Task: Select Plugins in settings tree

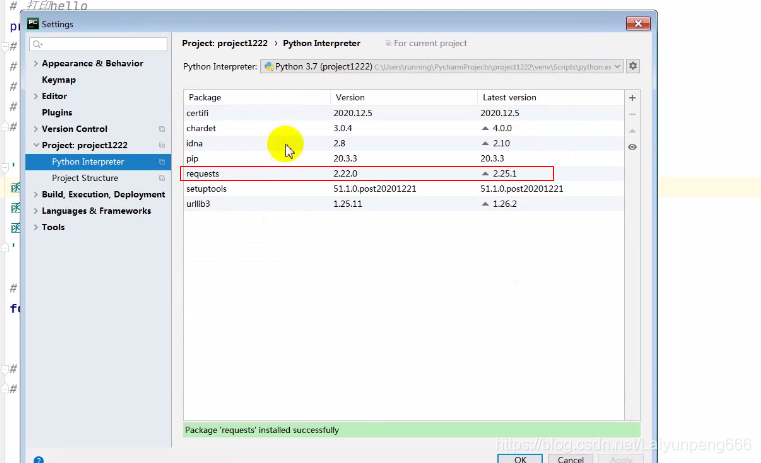Action: (x=57, y=113)
